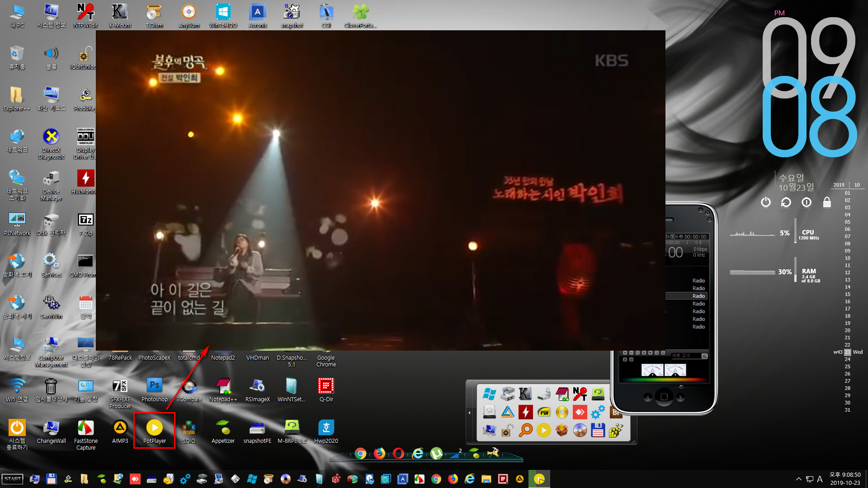Expand hidden tray icons chevron
The width and height of the screenshot is (868, 488).
[799, 479]
